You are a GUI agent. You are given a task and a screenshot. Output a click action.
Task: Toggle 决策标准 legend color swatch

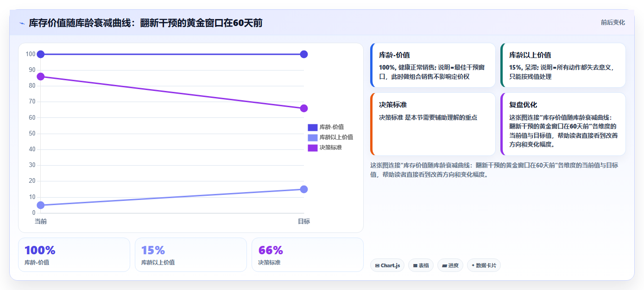pos(313,148)
